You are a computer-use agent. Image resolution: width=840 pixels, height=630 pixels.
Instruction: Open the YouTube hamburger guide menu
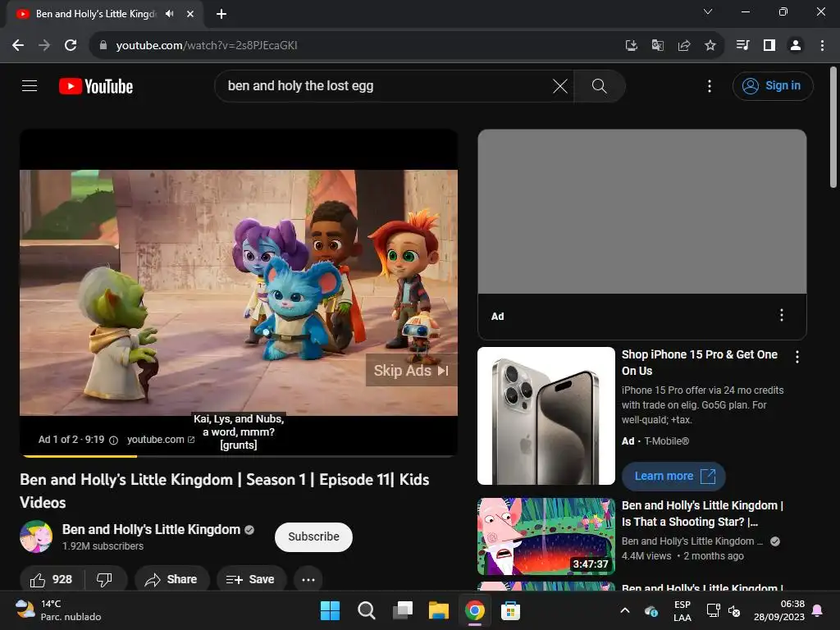(30, 85)
